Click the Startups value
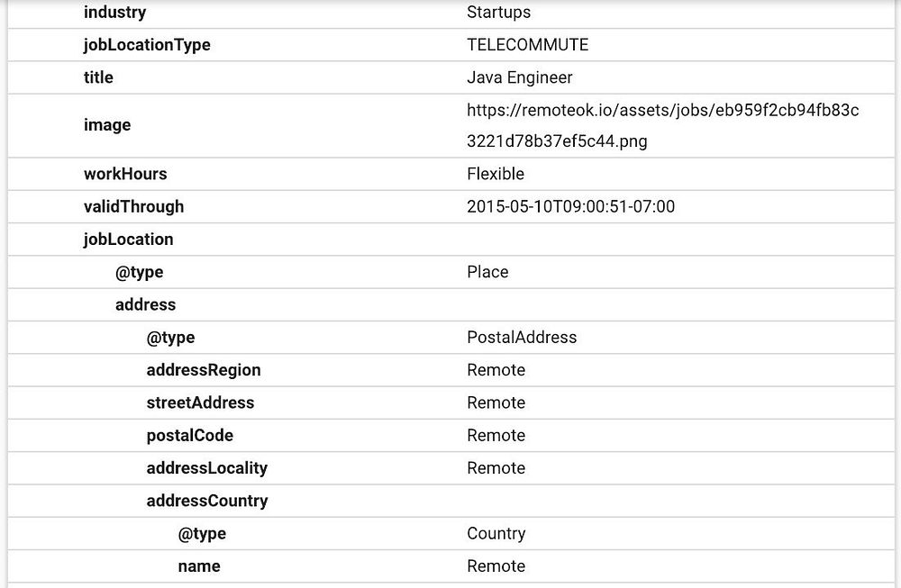Image resolution: width=901 pixels, height=588 pixels. click(498, 13)
